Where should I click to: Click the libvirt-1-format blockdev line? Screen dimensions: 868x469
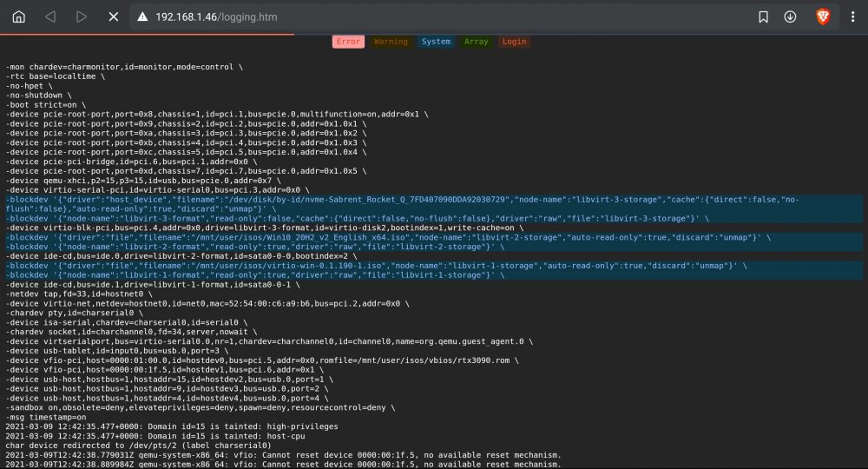pyautogui.click(x=434, y=275)
